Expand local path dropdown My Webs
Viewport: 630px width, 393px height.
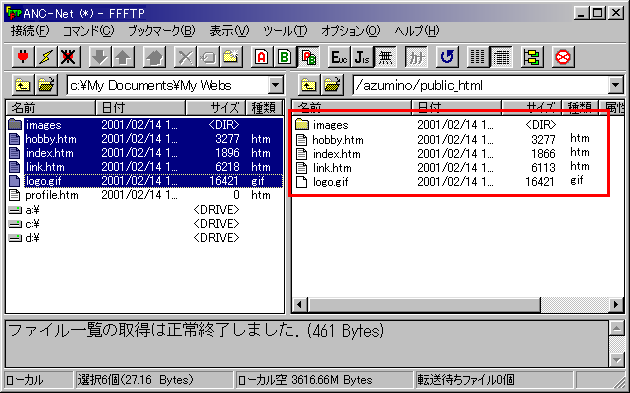point(275,85)
